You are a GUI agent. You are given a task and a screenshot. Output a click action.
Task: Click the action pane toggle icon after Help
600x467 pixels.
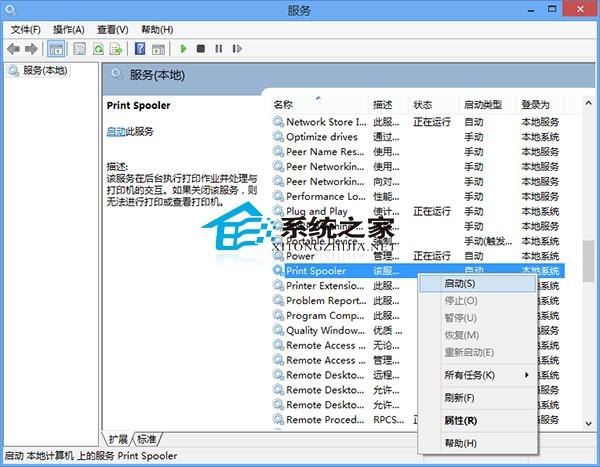pos(158,49)
